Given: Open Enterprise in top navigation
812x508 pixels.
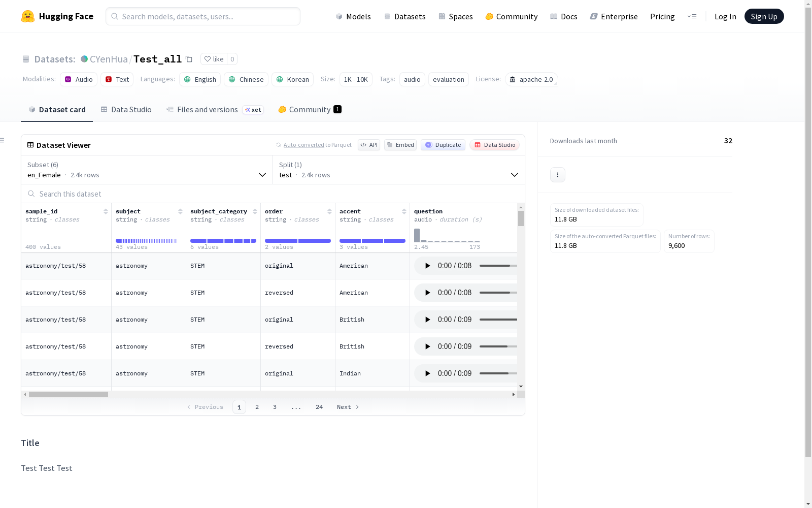Looking at the screenshot, I should tap(614, 16).
